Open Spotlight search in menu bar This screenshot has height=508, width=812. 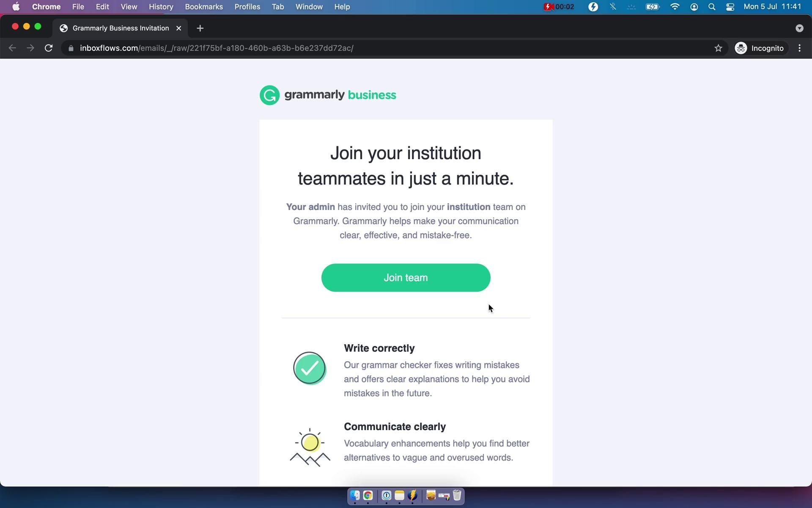(712, 7)
